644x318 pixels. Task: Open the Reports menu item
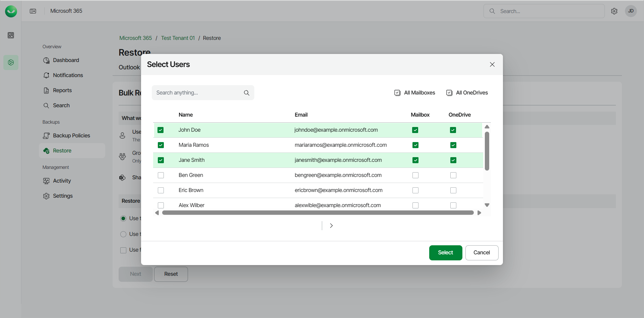pyautogui.click(x=62, y=90)
